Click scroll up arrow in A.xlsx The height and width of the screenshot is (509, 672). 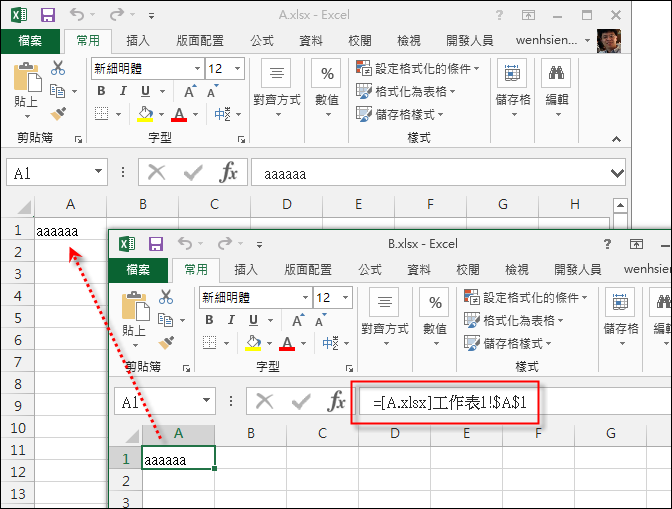(x=620, y=206)
